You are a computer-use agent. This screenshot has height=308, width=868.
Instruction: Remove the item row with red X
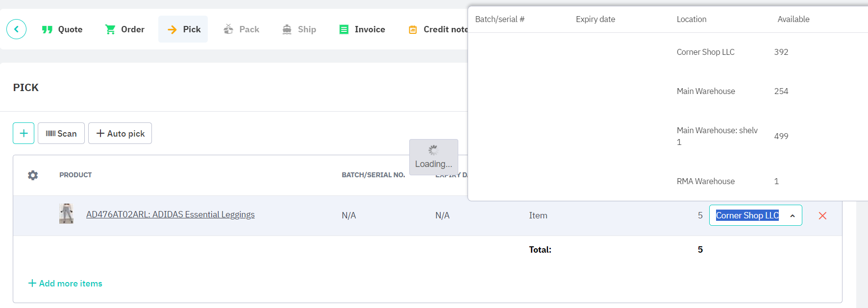(822, 215)
